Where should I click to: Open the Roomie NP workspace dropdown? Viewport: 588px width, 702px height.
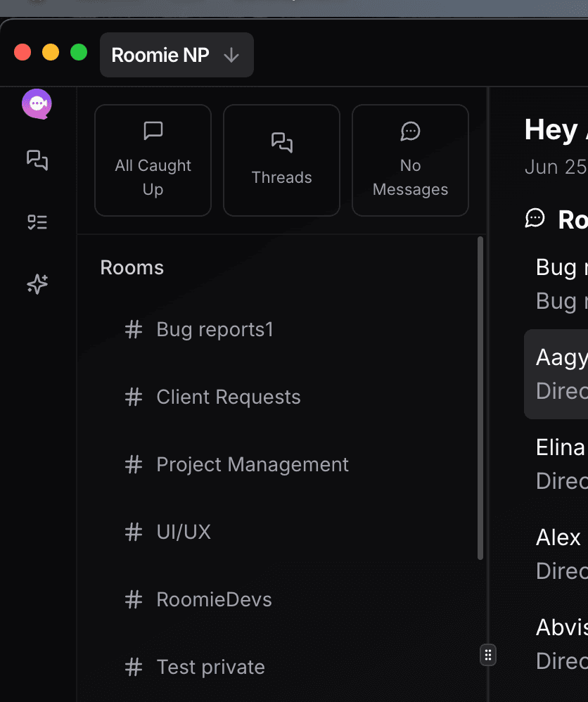pos(177,55)
